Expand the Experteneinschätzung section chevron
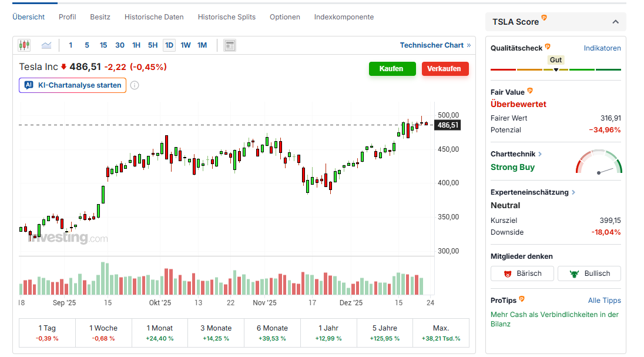The height and width of the screenshot is (357, 644). pyautogui.click(x=573, y=192)
